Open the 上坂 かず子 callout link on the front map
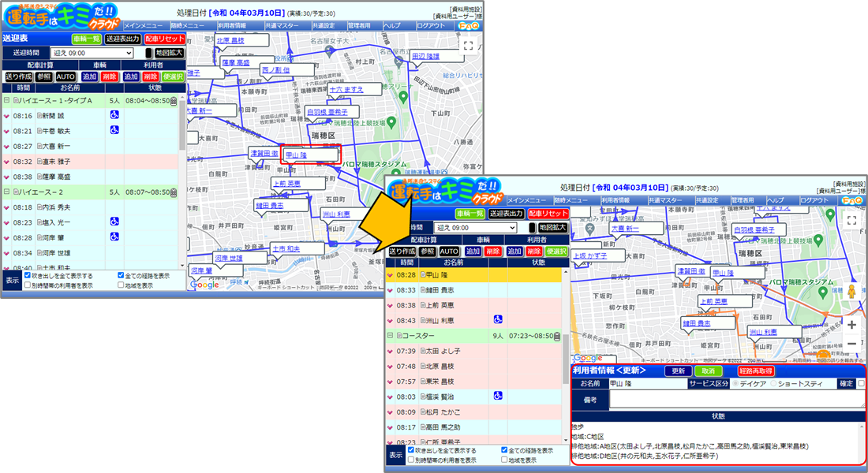This screenshot has width=868, height=473. pyautogui.click(x=590, y=256)
